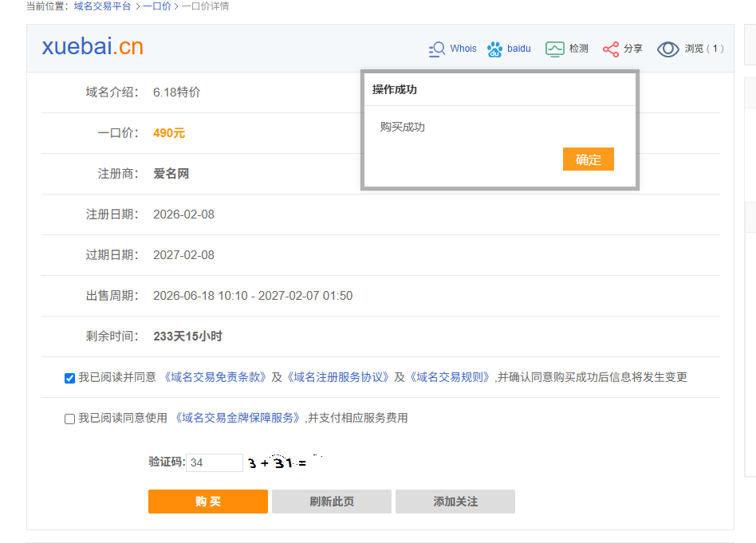This screenshot has height=543, width=756.
Task: Uncheck the domain terms agreement checkbox
Action: 69,378
